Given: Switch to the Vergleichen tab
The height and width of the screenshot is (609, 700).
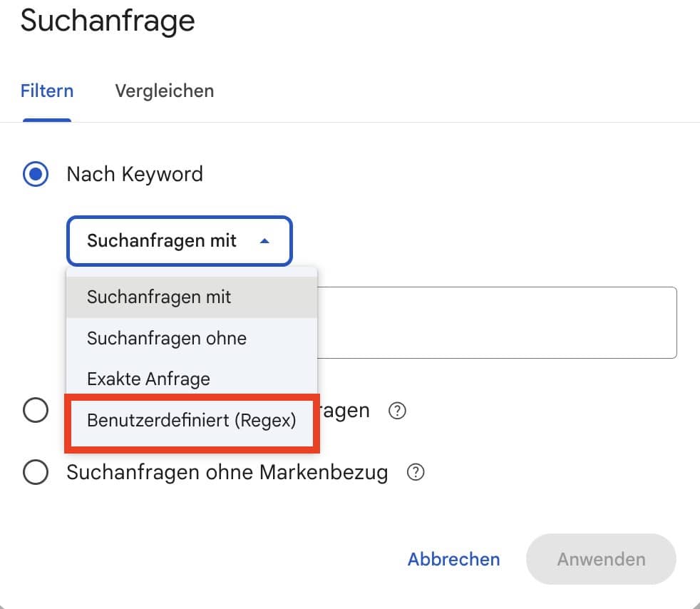Looking at the screenshot, I should (165, 91).
